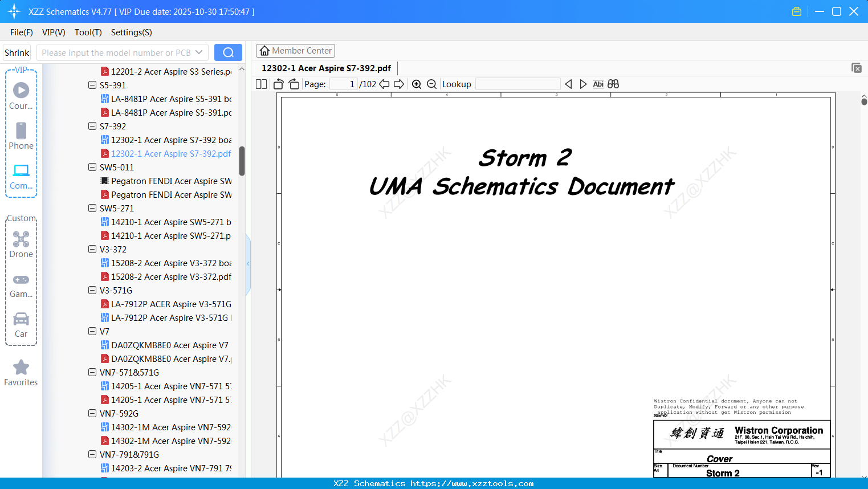868x489 pixels.
Task: Click the yellow VIP briefcase icon in title bar
Action: [797, 11]
